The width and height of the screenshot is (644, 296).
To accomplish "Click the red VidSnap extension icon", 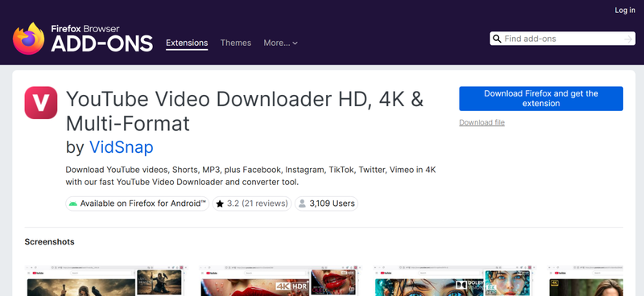I will click(x=41, y=103).
